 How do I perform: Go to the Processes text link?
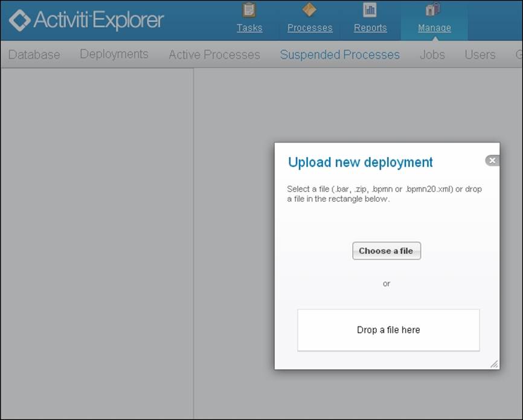[310, 28]
